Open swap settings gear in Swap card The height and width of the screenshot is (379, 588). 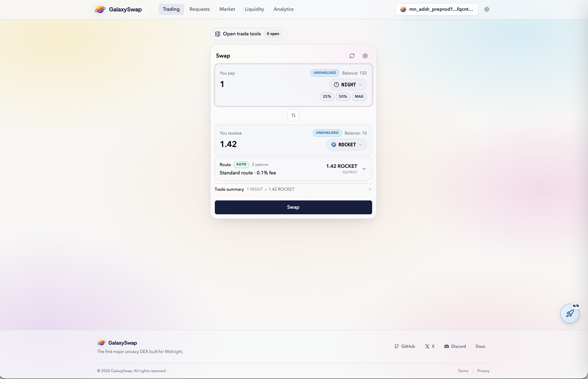tap(365, 56)
